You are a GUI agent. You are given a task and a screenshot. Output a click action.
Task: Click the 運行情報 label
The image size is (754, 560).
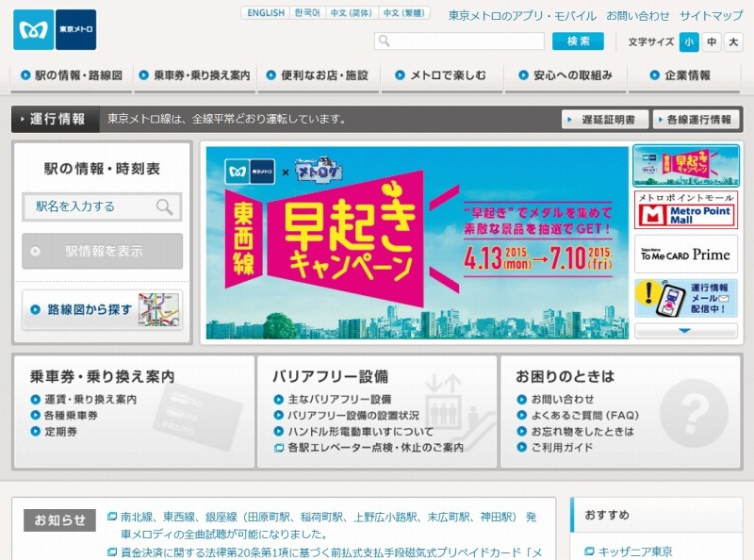point(56,119)
